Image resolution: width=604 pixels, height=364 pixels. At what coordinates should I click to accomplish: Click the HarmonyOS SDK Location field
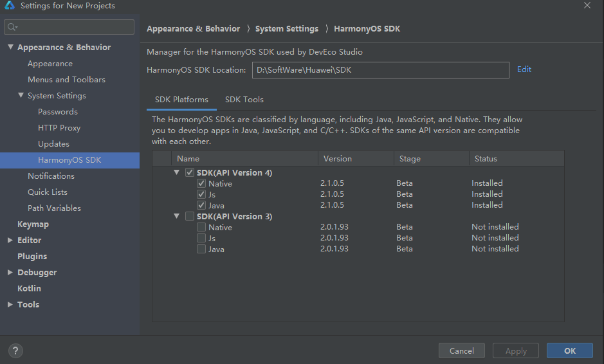[381, 70]
